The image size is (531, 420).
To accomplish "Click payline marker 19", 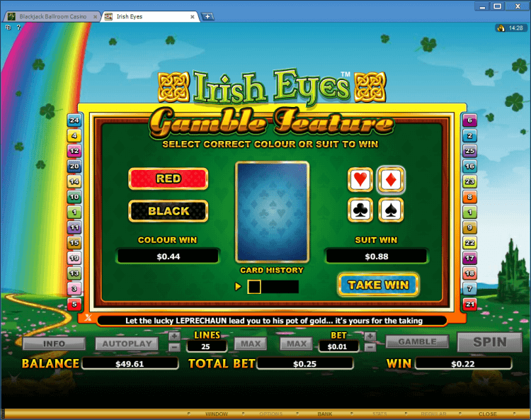I will click(74, 258).
